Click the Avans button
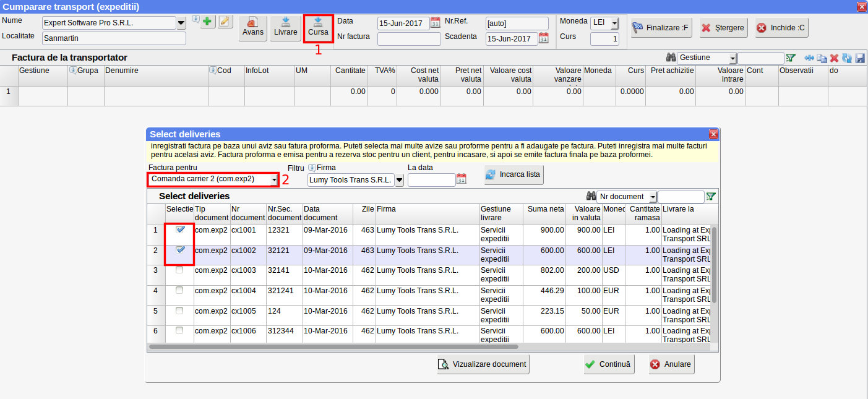The width and height of the screenshot is (868, 399). [x=253, y=28]
